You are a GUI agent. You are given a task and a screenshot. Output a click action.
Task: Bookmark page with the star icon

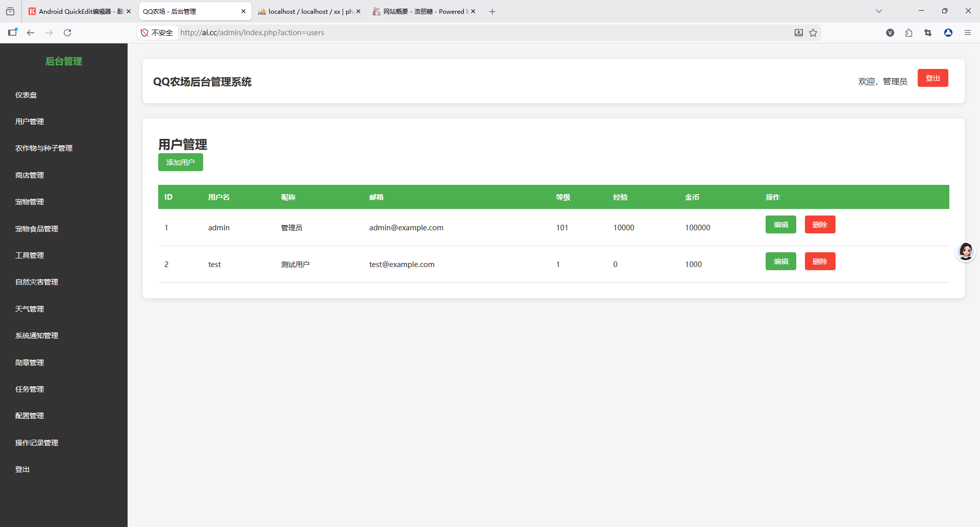pyautogui.click(x=813, y=33)
